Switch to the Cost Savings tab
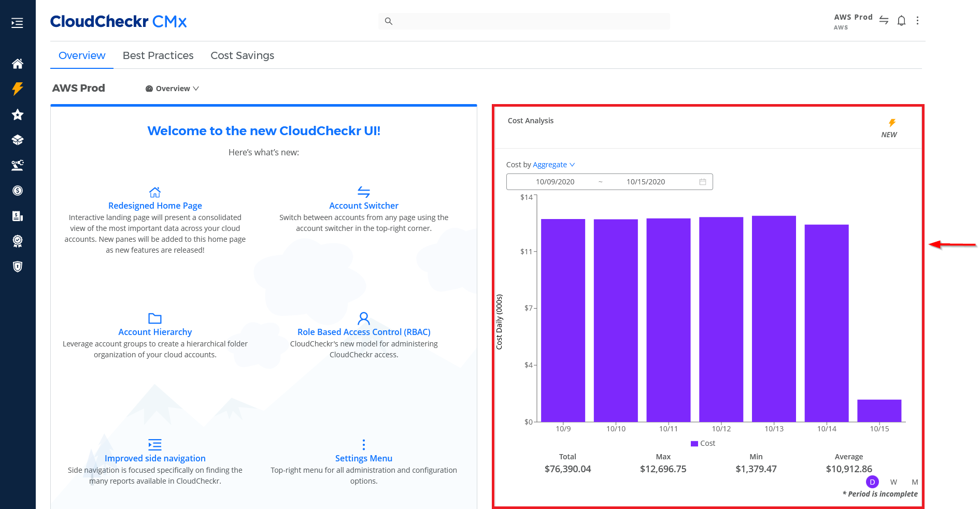The image size is (980, 509). pyautogui.click(x=243, y=55)
